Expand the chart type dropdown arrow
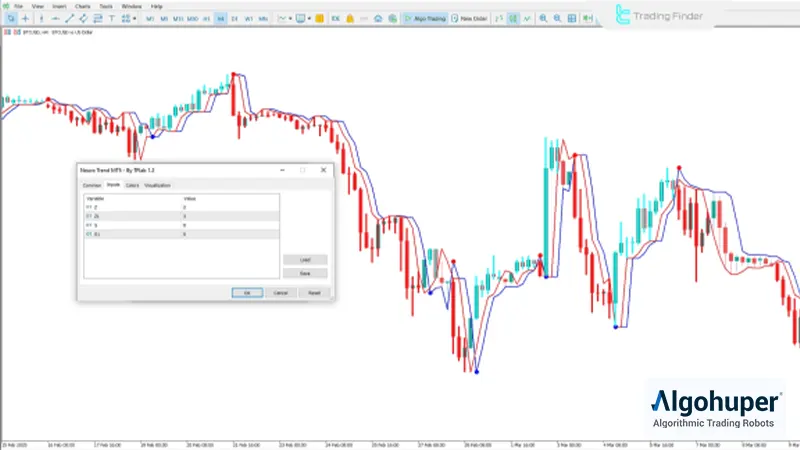This screenshot has width=800, height=450. coord(290,19)
